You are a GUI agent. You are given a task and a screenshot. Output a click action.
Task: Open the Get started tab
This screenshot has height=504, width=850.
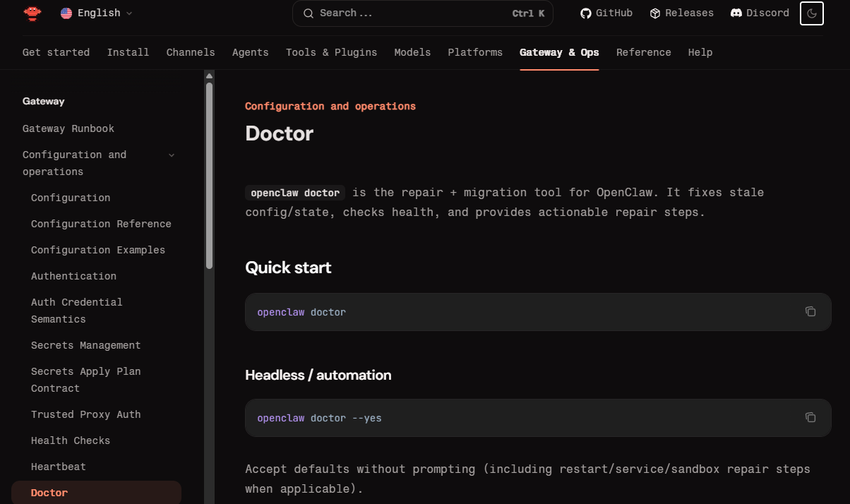pyautogui.click(x=56, y=52)
